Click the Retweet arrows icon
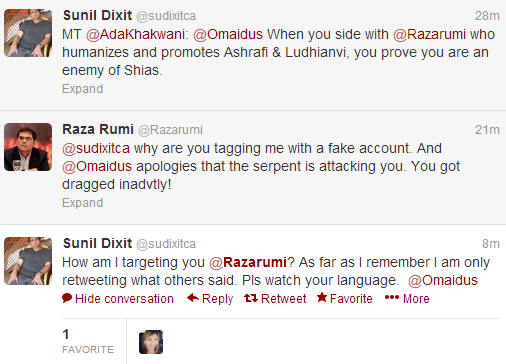The image size is (506, 364). click(x=251, y=298)
